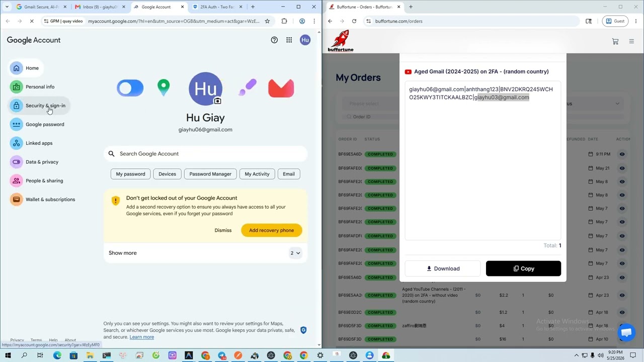
Task: Click the Buffortune rocket logo
Action: [341, 41]
